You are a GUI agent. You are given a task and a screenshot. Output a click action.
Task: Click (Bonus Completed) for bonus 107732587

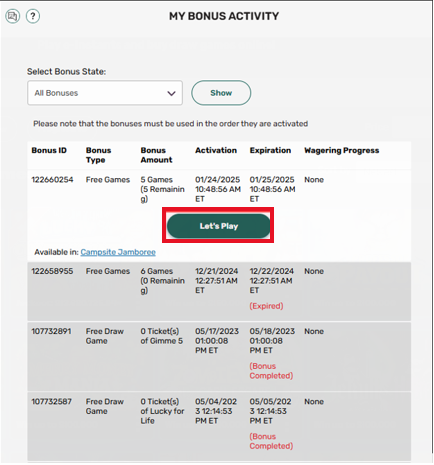point(271,441)
